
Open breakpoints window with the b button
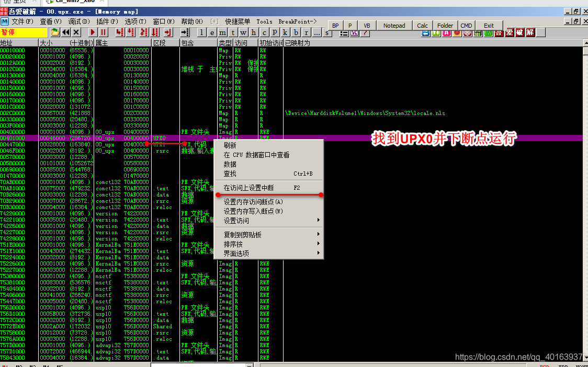click(296, 32)
